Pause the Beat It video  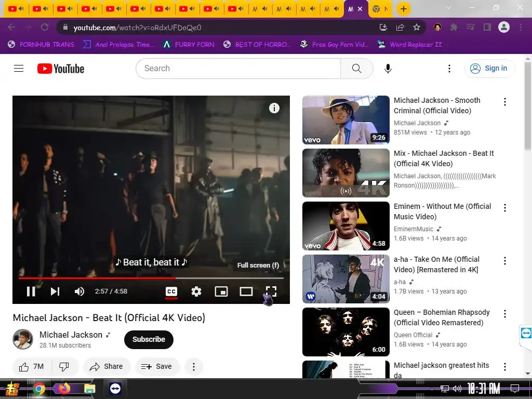click(31, 291)
